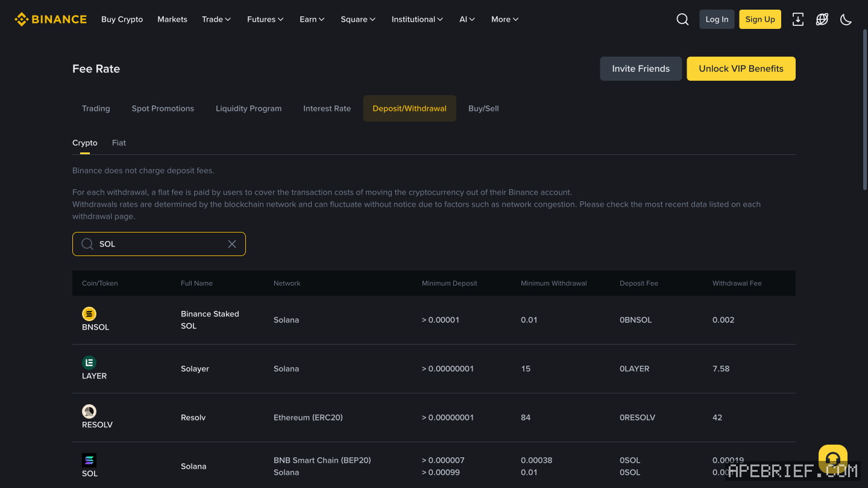Expand the Futures dropdown menu
868x488 pixels.
[265, 19]
